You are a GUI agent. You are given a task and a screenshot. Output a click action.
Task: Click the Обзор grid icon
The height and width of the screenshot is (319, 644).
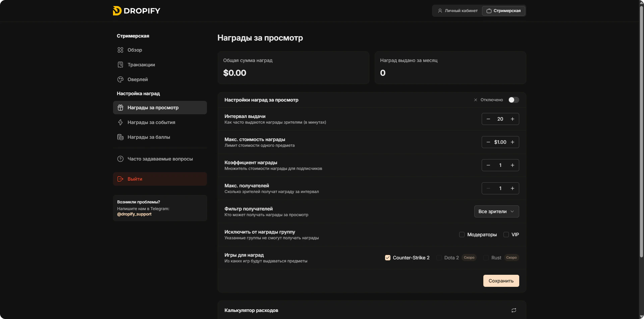coord(120,50)
